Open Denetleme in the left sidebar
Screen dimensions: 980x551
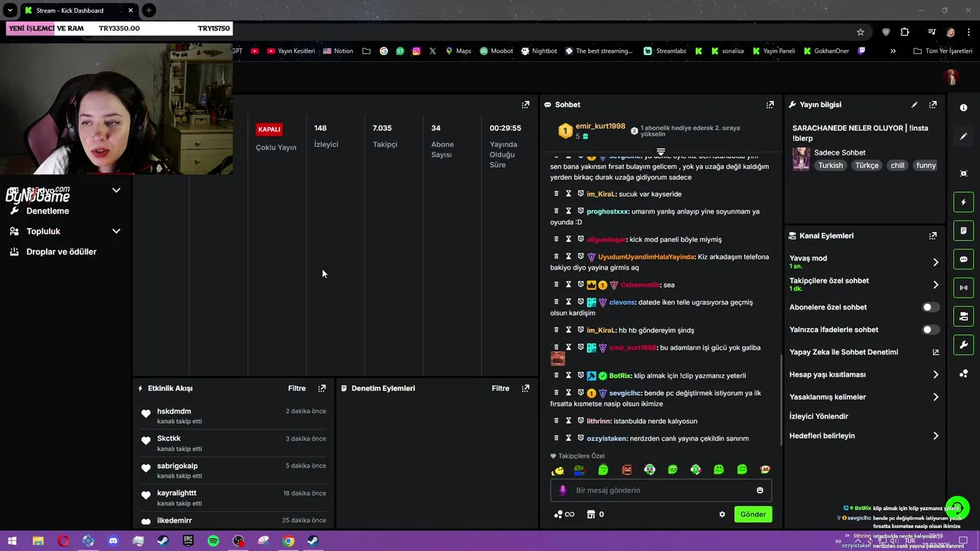tap(47, 211)
